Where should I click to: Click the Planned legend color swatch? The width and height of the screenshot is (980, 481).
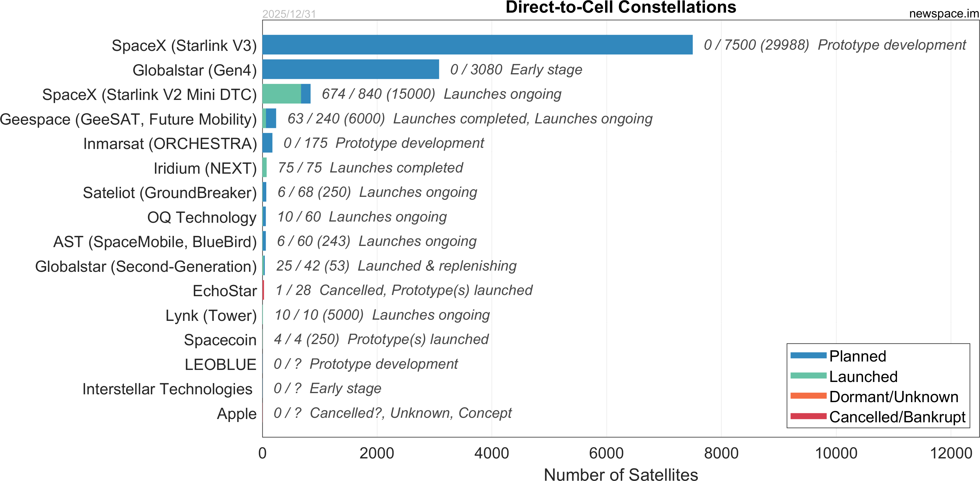coord(808,355)
